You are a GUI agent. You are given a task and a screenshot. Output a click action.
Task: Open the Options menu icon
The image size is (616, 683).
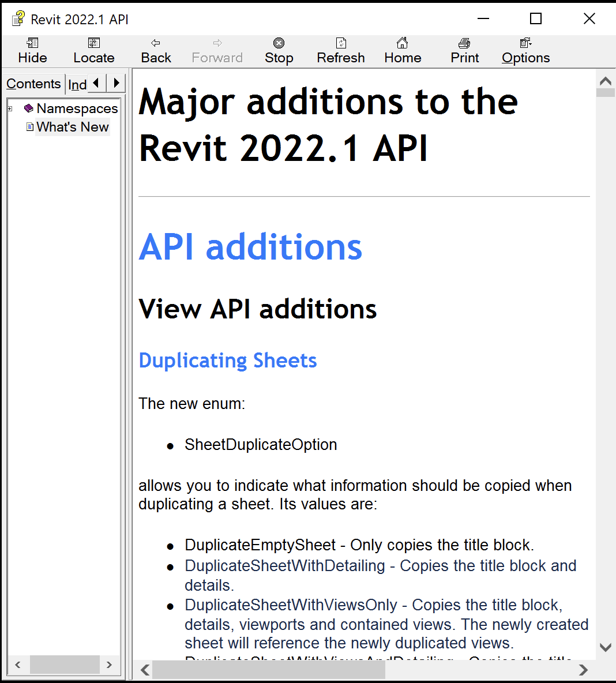pos(524,43)
